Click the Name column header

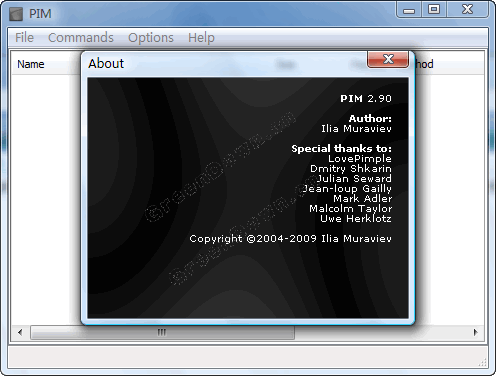click(31, 64)
